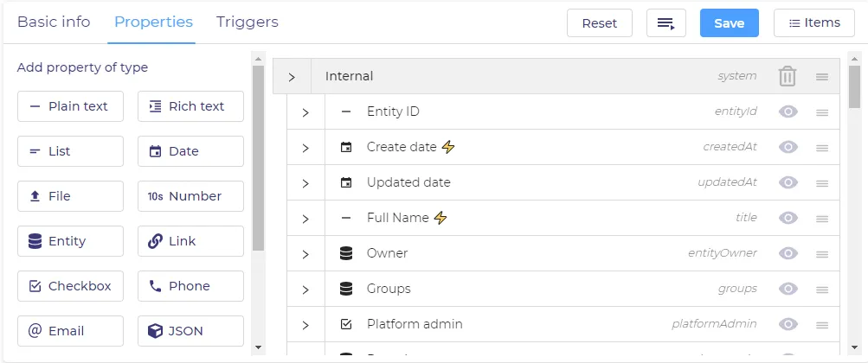Add a Rich text property
The width and height of the screenshot is (868, 363).
tap(190, 106)
